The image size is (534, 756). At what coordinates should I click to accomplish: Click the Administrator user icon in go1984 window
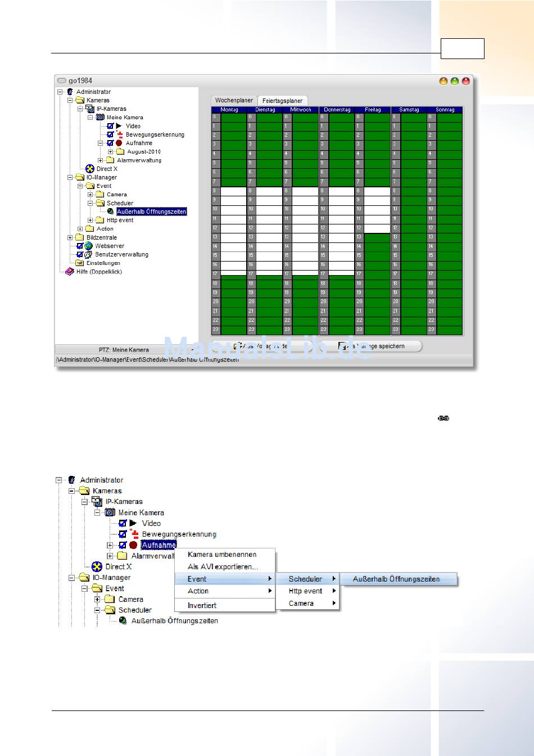70,92
